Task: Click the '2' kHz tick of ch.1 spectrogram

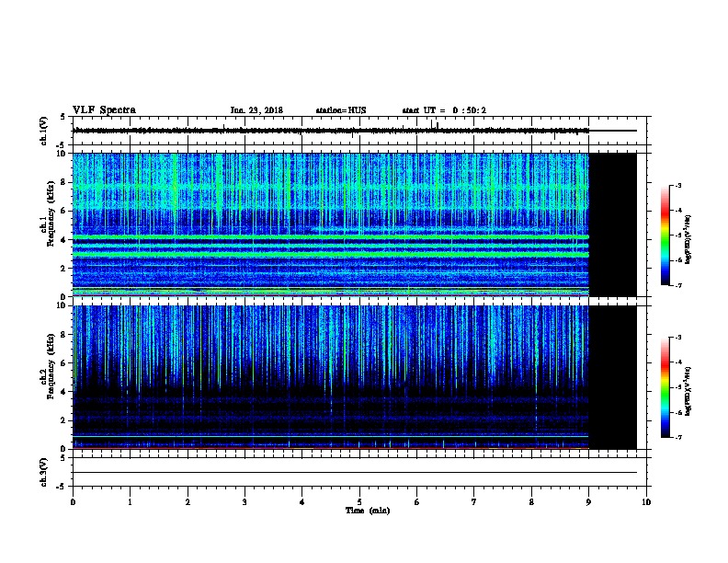Action: pyautogui.click(x=63, y=268)
